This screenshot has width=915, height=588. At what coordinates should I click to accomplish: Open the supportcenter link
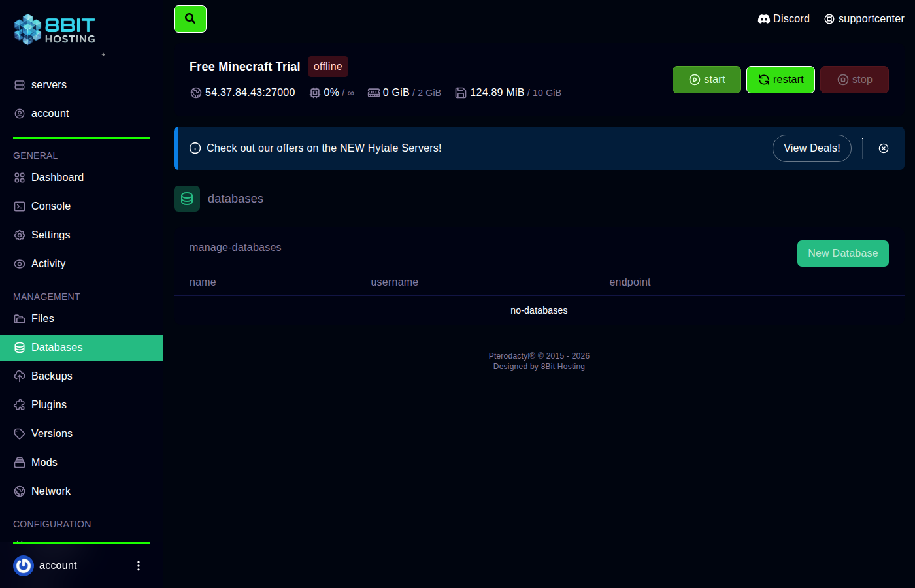point(864,19)
